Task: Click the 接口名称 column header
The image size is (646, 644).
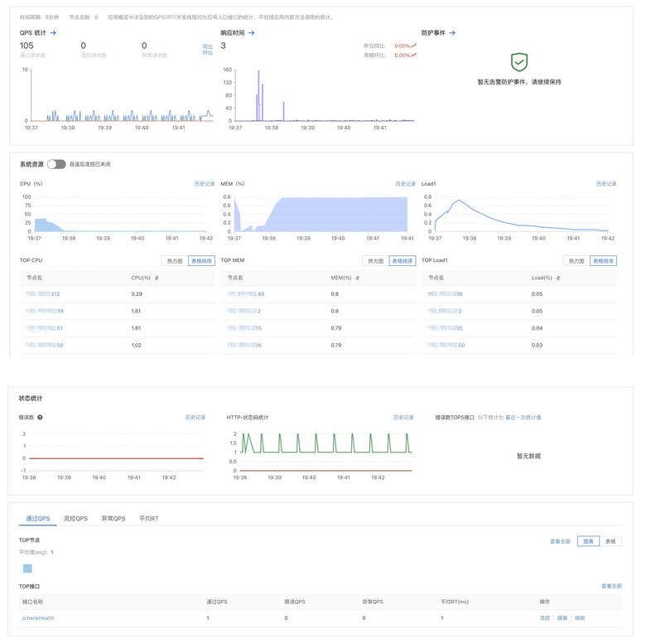Action: tap(32, 602)
